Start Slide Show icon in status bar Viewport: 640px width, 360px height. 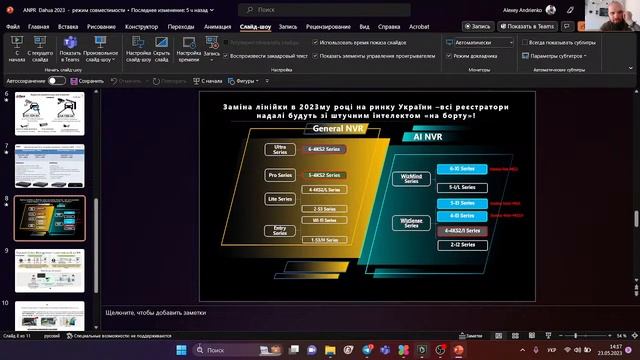[x=548, y=336]
